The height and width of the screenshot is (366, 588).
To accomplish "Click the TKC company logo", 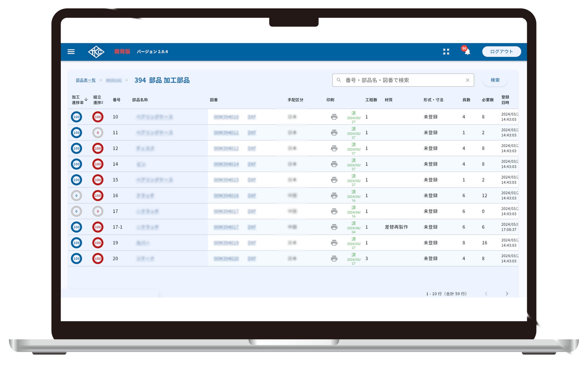I will (x=96, y=52).
